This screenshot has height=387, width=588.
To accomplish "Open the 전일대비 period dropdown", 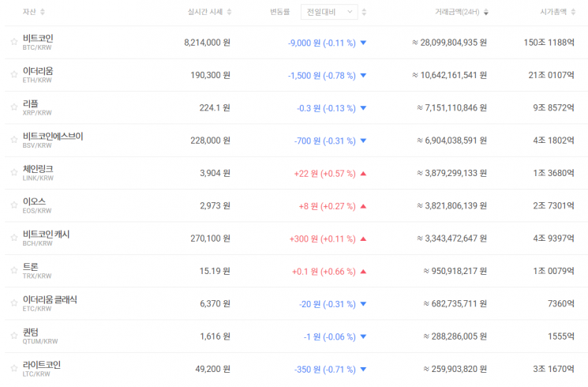I will pos(329,12).
